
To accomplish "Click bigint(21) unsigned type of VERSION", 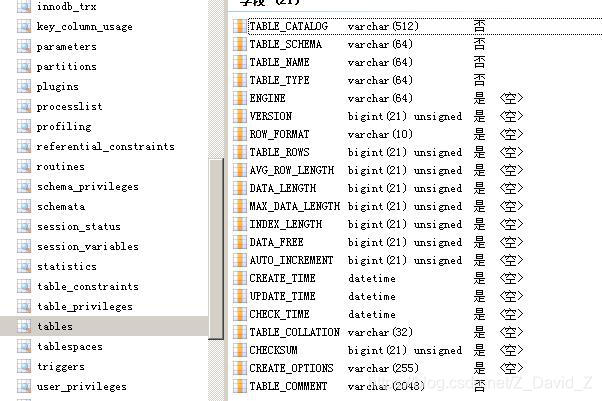I will pyautogui.click(x=405, y=116).
